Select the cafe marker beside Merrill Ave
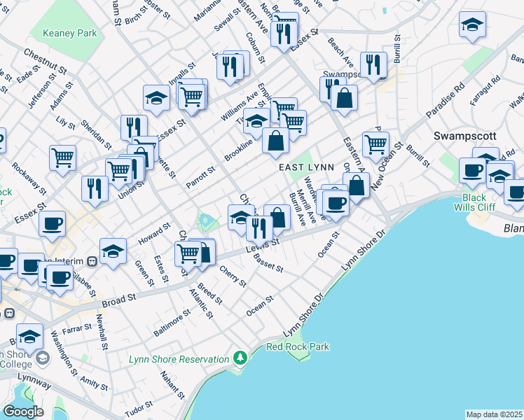This screenshot has width=524, height=420. 336,204
